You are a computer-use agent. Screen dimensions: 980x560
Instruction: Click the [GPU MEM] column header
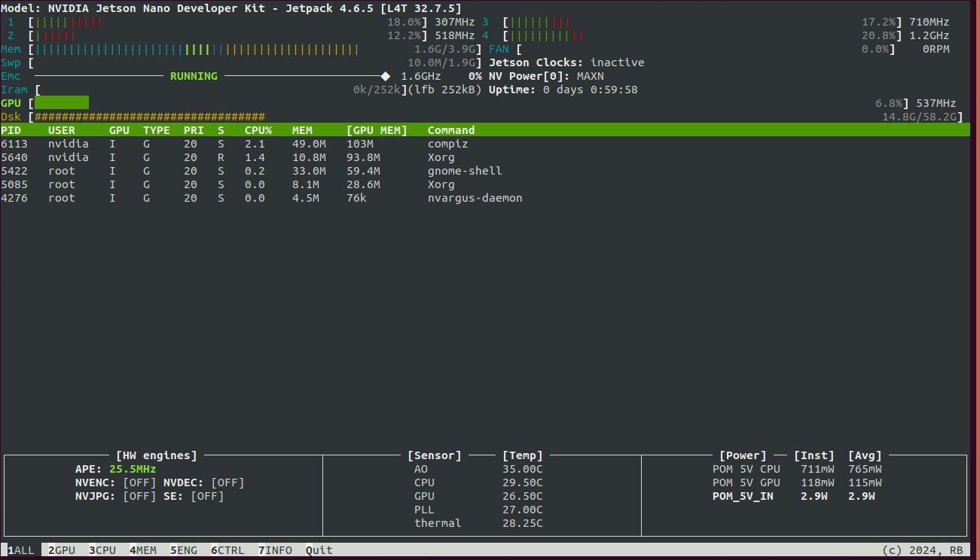pos(377,130)
